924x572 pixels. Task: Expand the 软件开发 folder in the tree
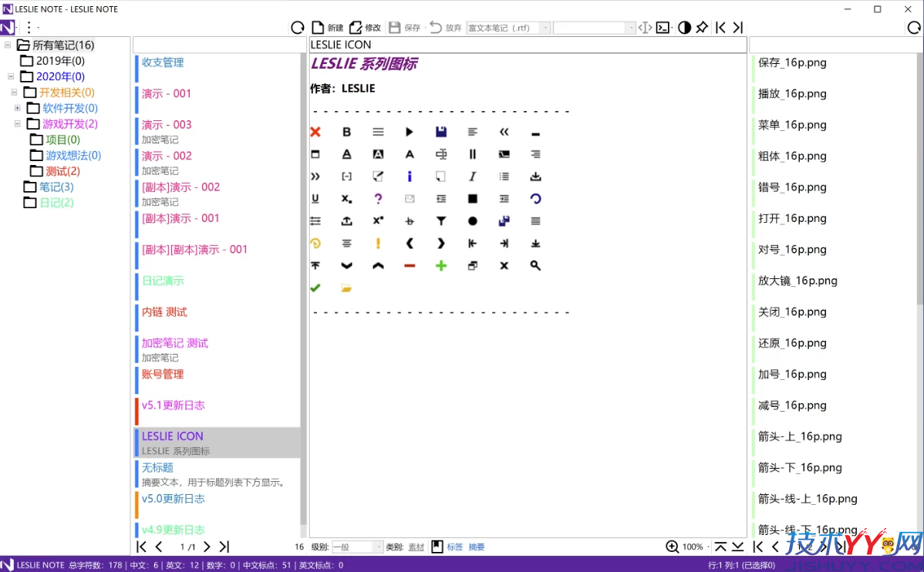coord(18,108)
